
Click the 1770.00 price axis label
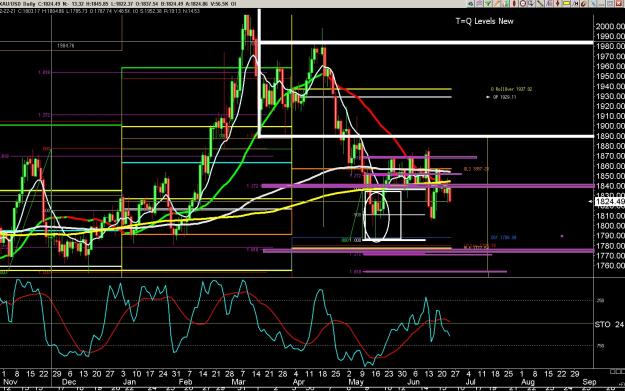610,256
